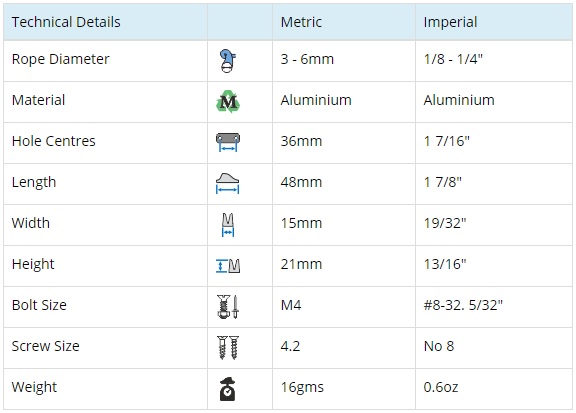Click the 16gms weight value
576x413 pixels.
click(302, 387)
